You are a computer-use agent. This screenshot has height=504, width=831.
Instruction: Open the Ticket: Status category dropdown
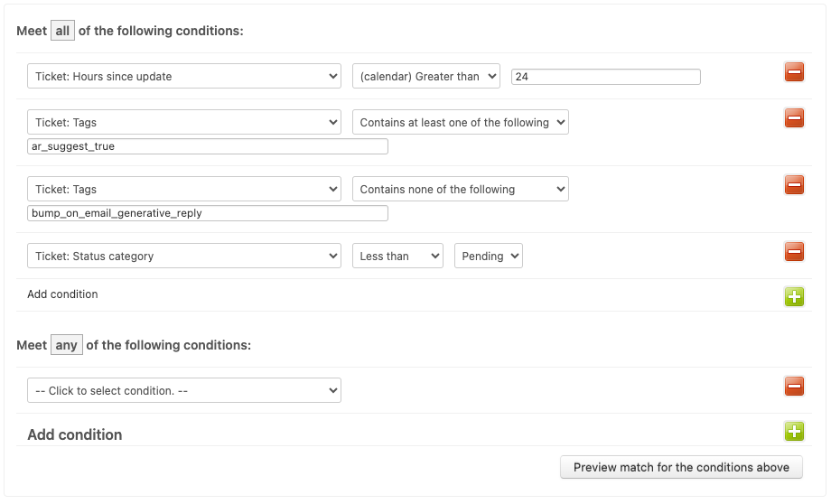[184, 256]
